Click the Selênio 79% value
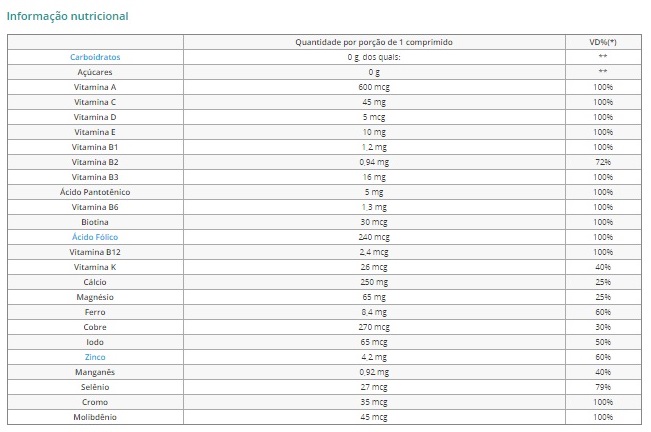The height and width of the screenshot is (432, 651). click(603, 386)
